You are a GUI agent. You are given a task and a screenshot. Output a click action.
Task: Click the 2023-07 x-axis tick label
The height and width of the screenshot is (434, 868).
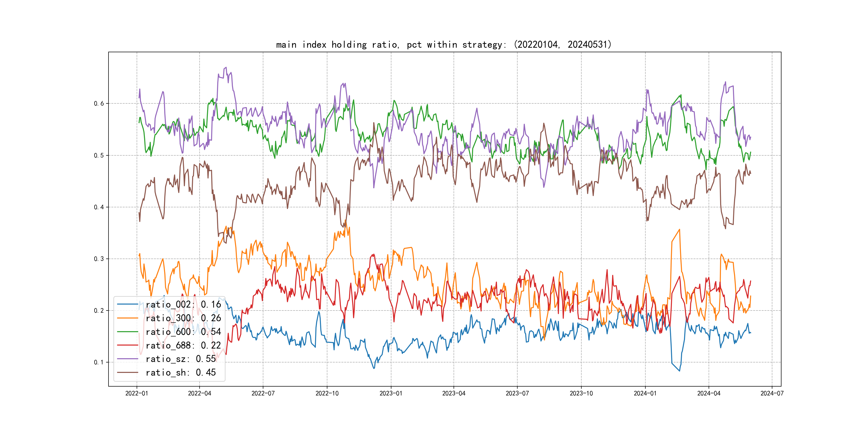coord(517,393)
